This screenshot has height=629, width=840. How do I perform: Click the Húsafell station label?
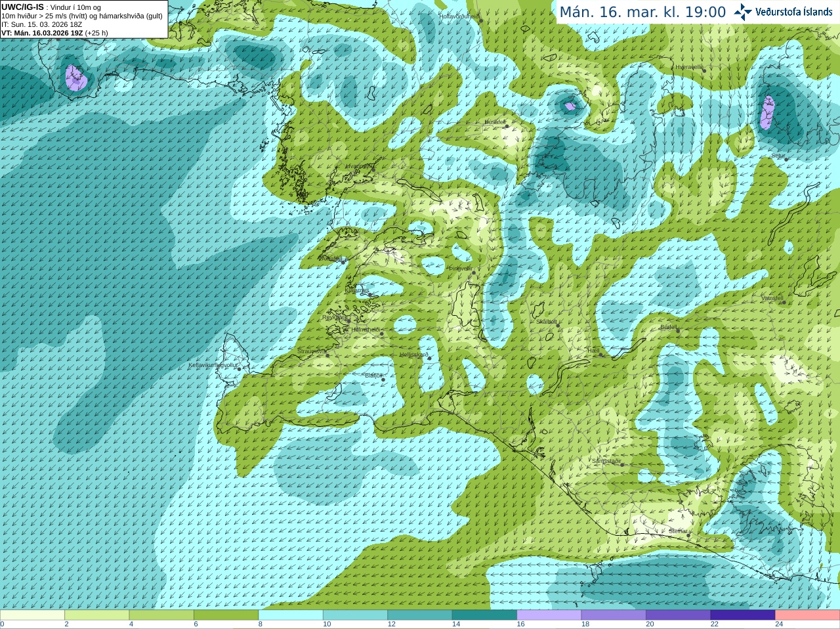tap(495, 122)
